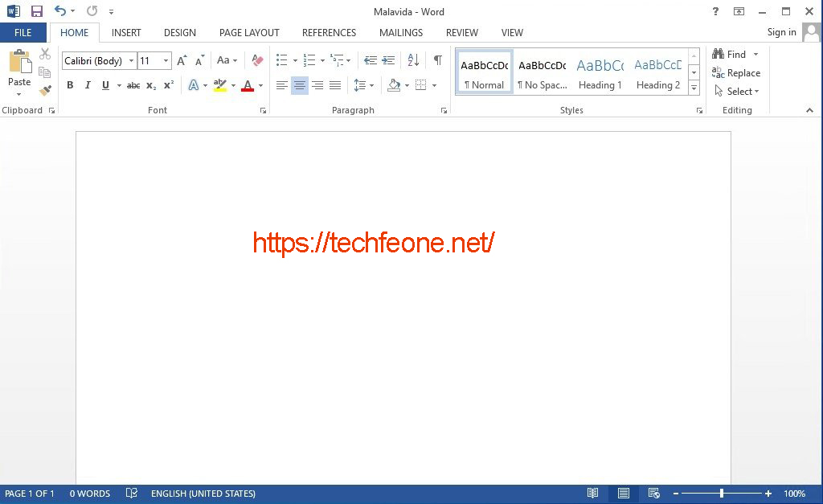Open the Paragraph dialog launcher
The height and width of the screenshot is (504, 823).
[444, 111]
